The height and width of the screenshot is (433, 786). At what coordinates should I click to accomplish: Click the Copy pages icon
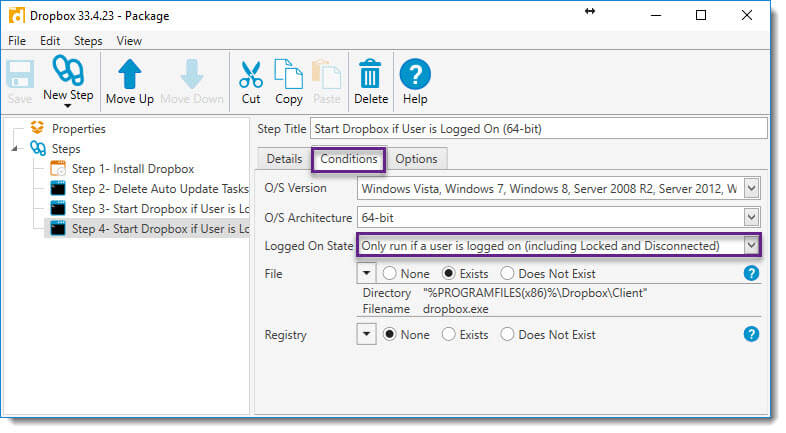(x=288, y=74)
